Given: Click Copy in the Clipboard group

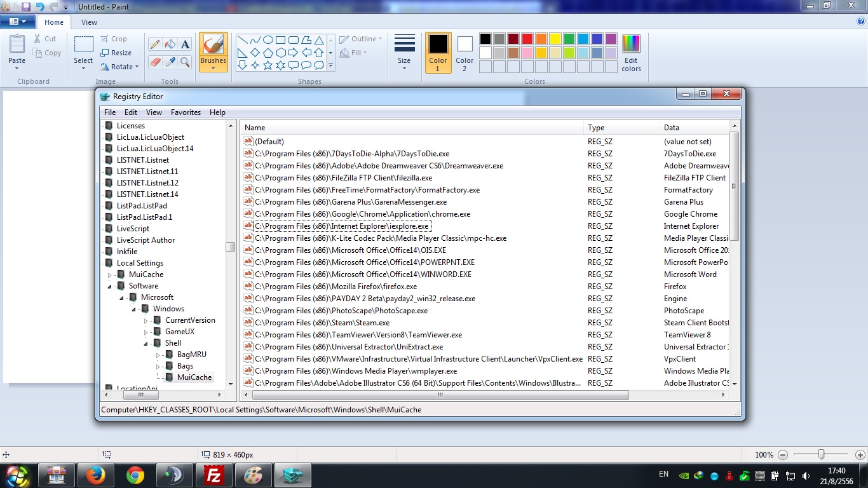Looking at the screenshot, I should point(47,53).
